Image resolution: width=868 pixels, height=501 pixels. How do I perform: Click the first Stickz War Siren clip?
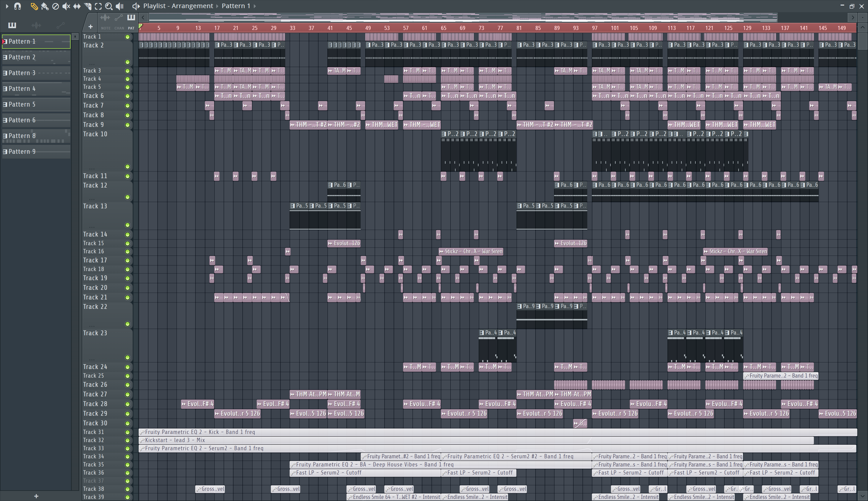(x=471, y=252)
